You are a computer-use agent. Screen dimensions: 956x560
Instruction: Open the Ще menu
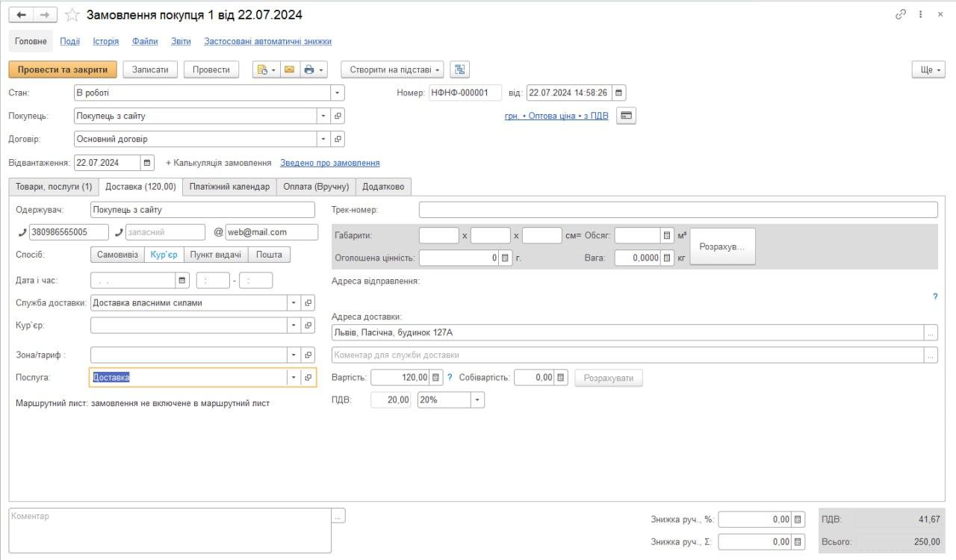[928, 69]
